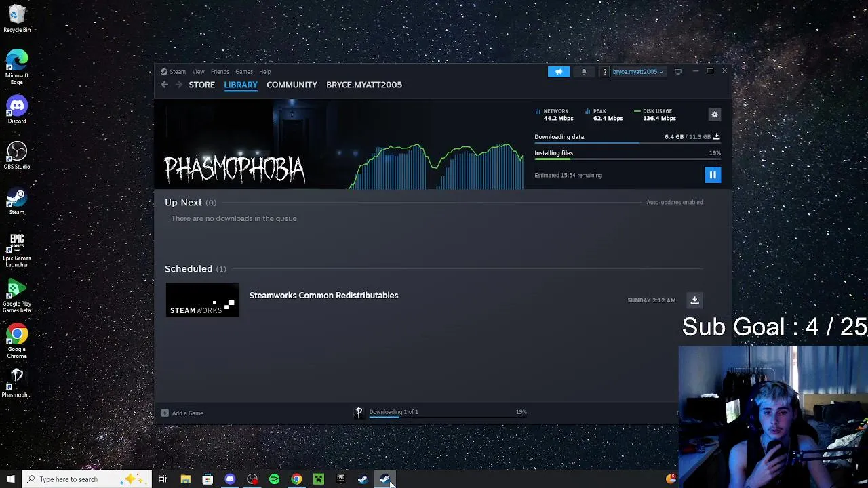Open Google Chrome desktop icon

[17, 342]
